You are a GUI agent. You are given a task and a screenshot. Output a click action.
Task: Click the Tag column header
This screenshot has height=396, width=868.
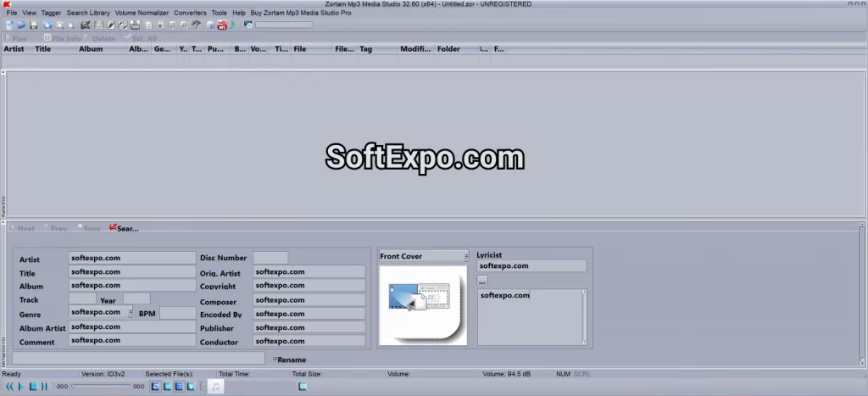[377, 48]
